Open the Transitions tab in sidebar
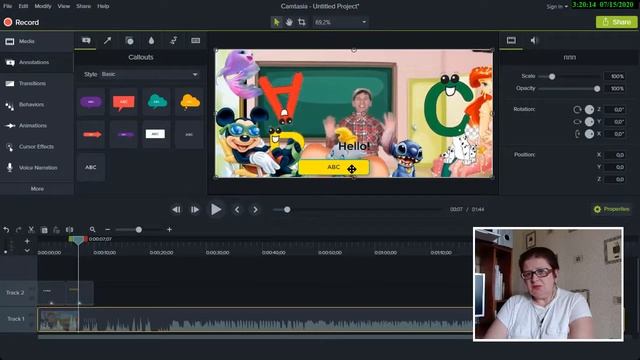Image resolution: width=640 pixels, height=360 pixels. [x=37, y=83]
